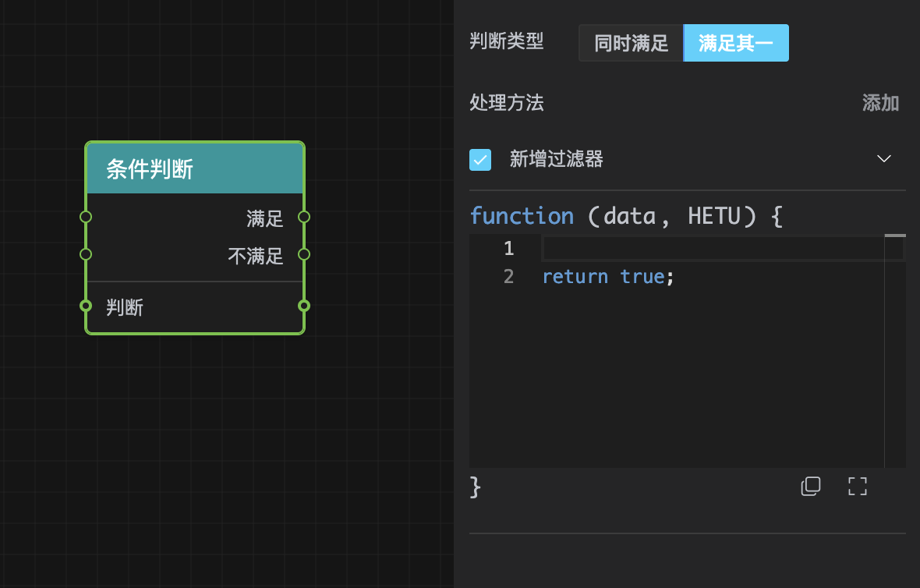The width and height of the screenshot is (920, 588).
Task: Click the 不满足 label in the node
Action: (255, 256)
